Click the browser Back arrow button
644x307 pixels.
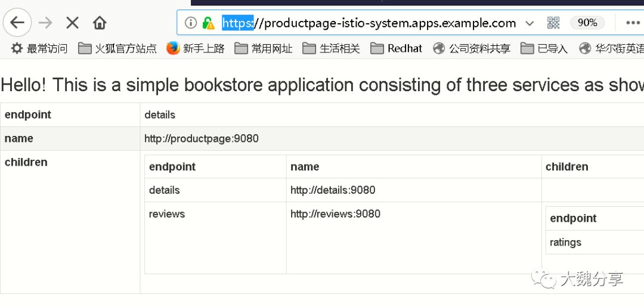[x=17, y=23]
